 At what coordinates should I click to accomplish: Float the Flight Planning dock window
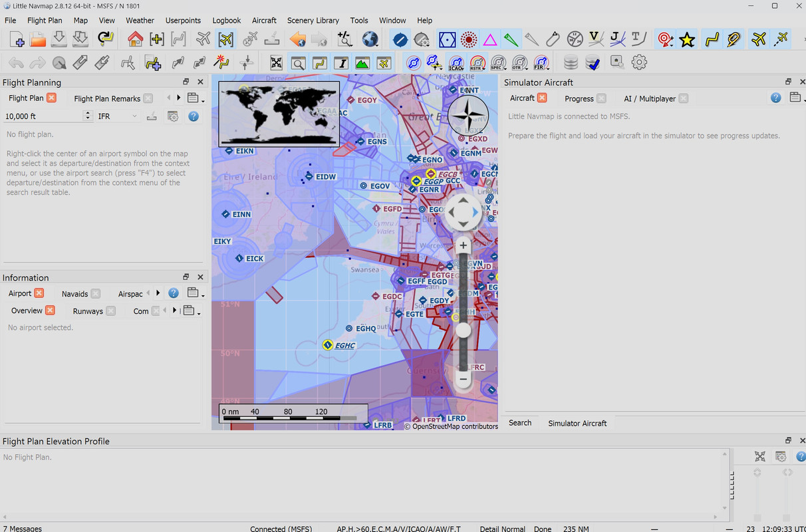point(186,82)
